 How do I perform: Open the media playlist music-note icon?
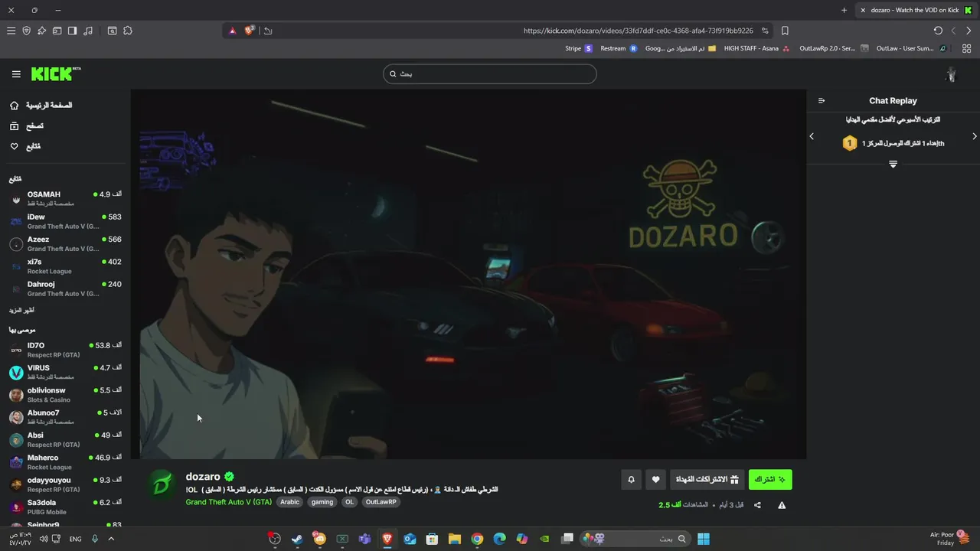click(88, 31)
